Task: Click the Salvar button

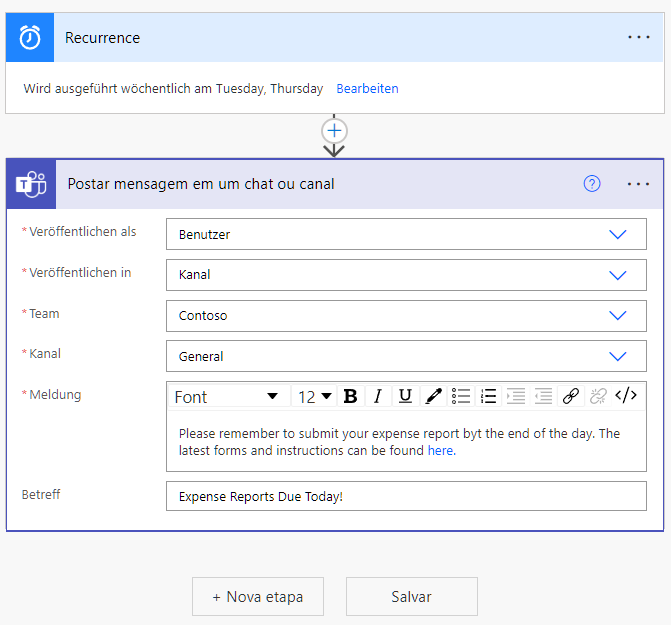Action: (412, 596)
